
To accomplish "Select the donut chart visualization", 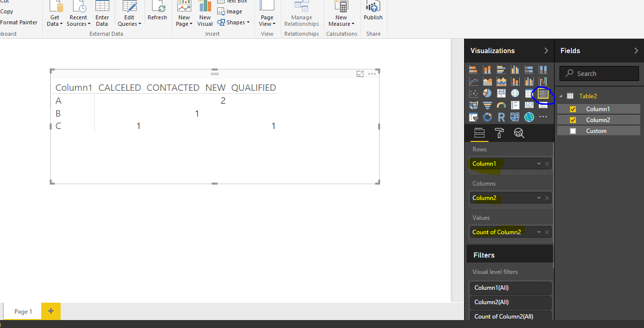I will [x=487, y=117].
